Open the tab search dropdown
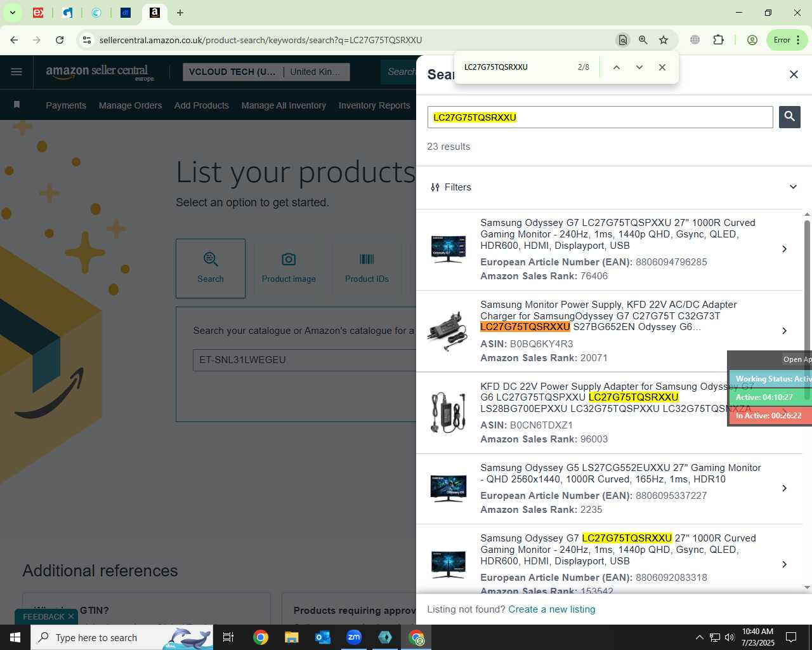 [x=13, y=13]
